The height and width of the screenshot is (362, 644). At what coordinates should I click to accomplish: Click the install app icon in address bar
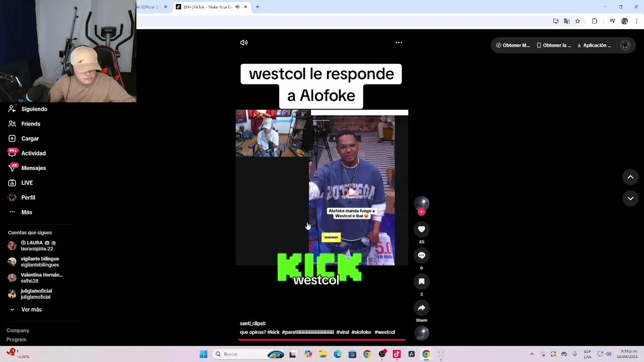tap(556, 21)
